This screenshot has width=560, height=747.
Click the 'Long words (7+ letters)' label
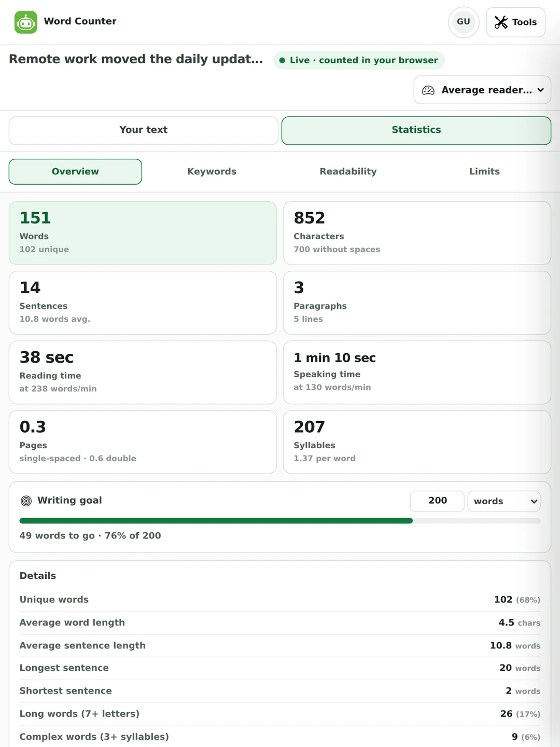[x=79, y=714]
